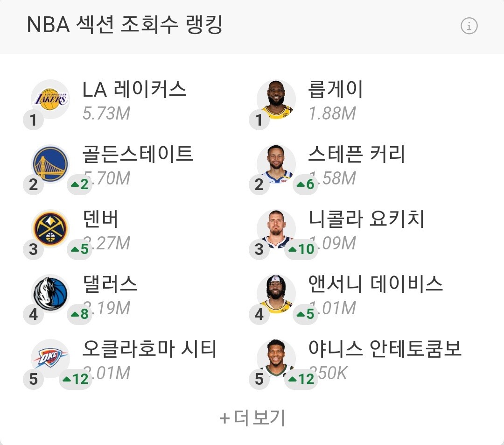
Task: Open the 릅게이 player photo
Action: pos(276,99)
